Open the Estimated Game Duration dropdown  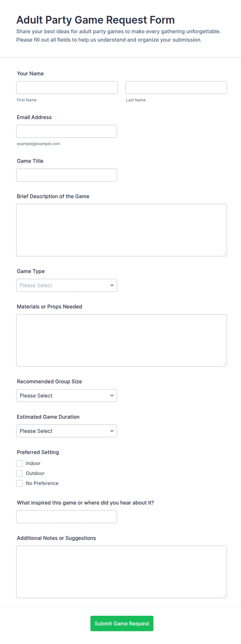[x=67, y=431]
